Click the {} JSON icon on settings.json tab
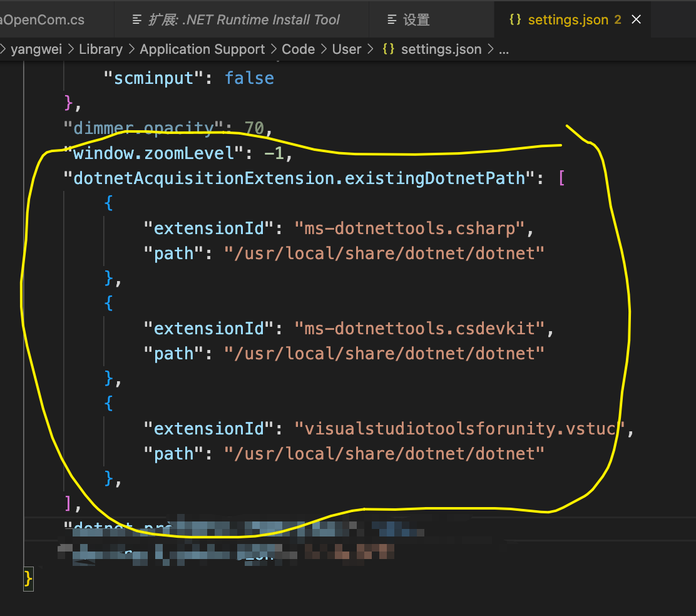The image size is (696, 616). [516, 19]
